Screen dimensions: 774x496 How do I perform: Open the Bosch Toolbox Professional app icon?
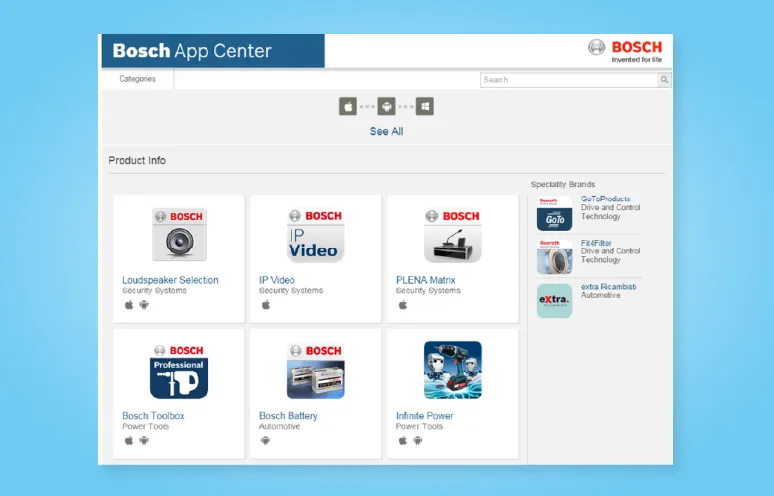coord(179,371)
